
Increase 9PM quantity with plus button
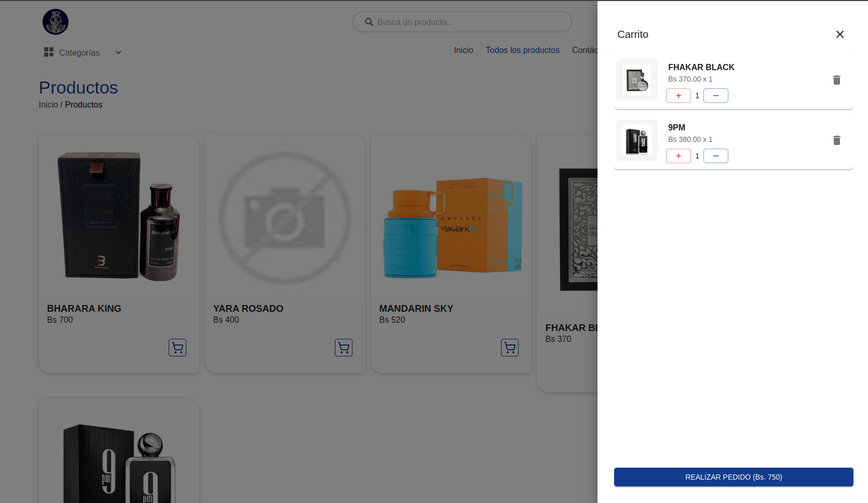678,156
